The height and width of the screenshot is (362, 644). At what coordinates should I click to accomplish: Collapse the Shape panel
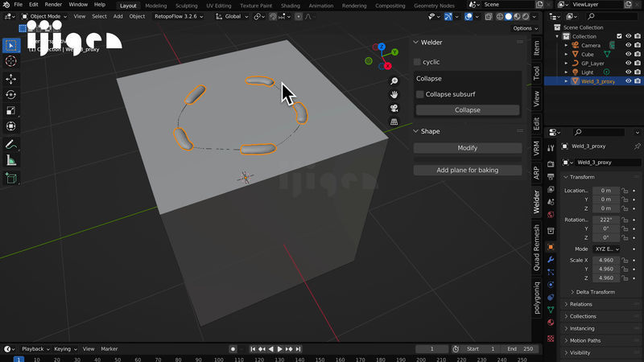[415, 131]
